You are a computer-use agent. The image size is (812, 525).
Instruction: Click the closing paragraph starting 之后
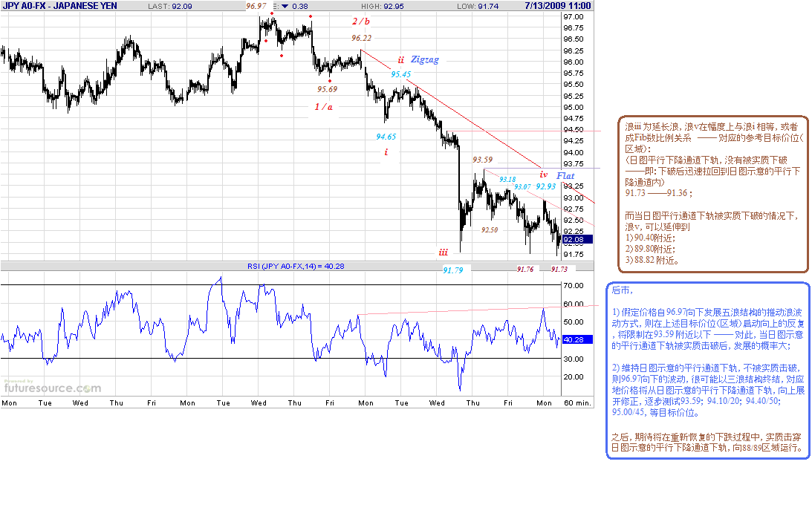click(707, 442)
